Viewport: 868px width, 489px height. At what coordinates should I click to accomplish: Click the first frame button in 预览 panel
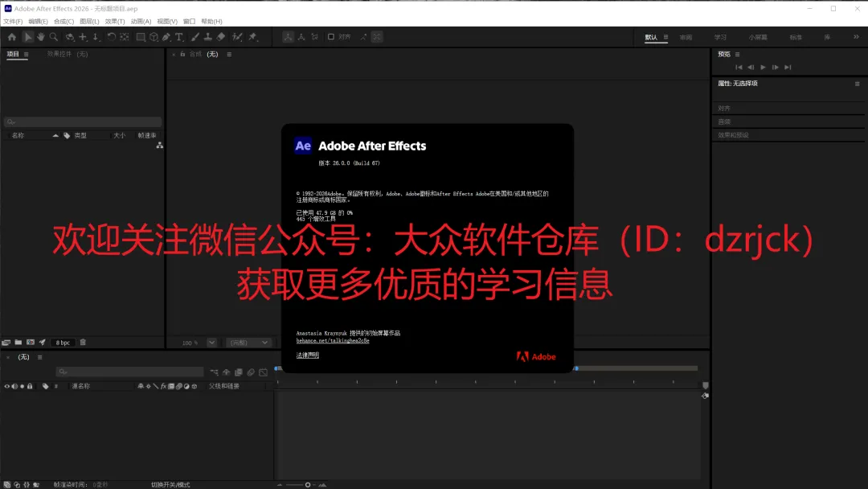(x=739, y=67)
